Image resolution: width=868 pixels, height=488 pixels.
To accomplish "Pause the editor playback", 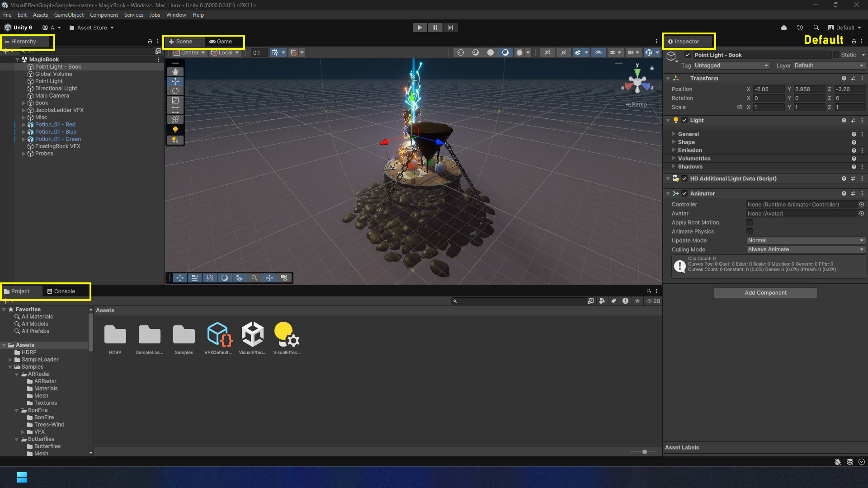I will (435, 28).
